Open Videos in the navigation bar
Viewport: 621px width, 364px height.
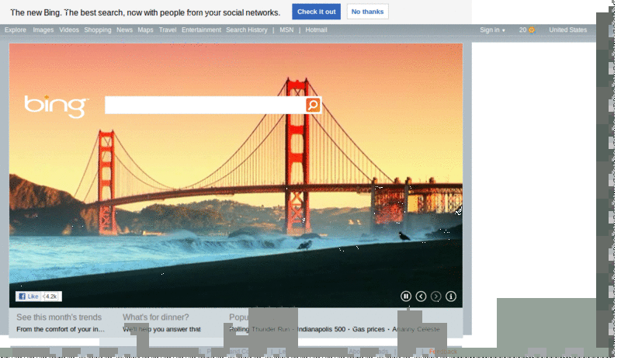click(x=70, y=30)
